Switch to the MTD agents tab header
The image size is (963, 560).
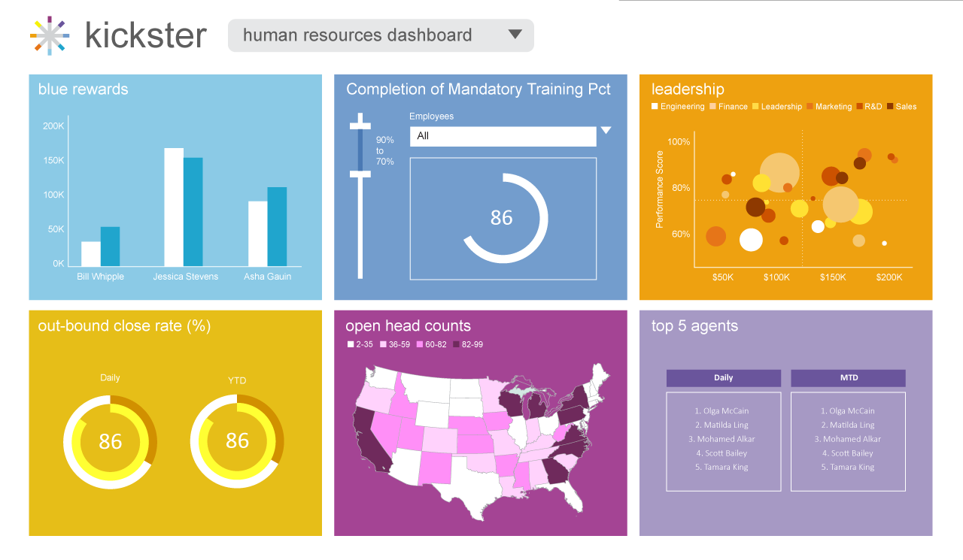coord(848,378)
